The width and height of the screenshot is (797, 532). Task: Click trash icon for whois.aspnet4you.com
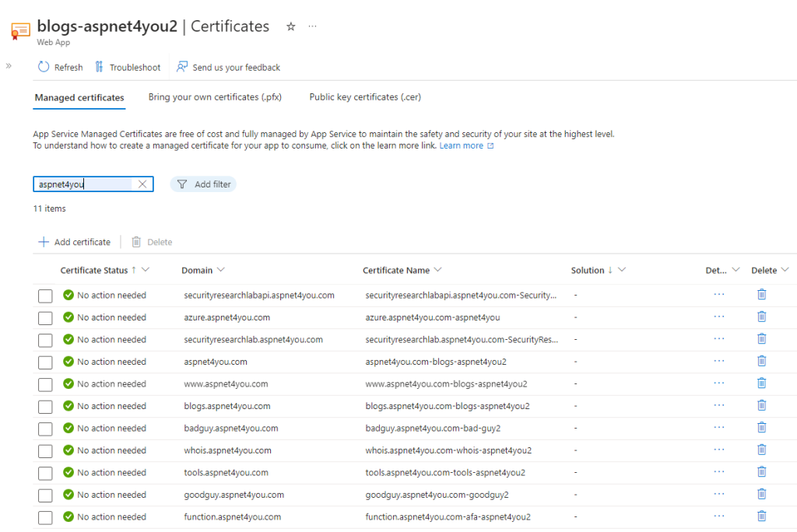761,450
